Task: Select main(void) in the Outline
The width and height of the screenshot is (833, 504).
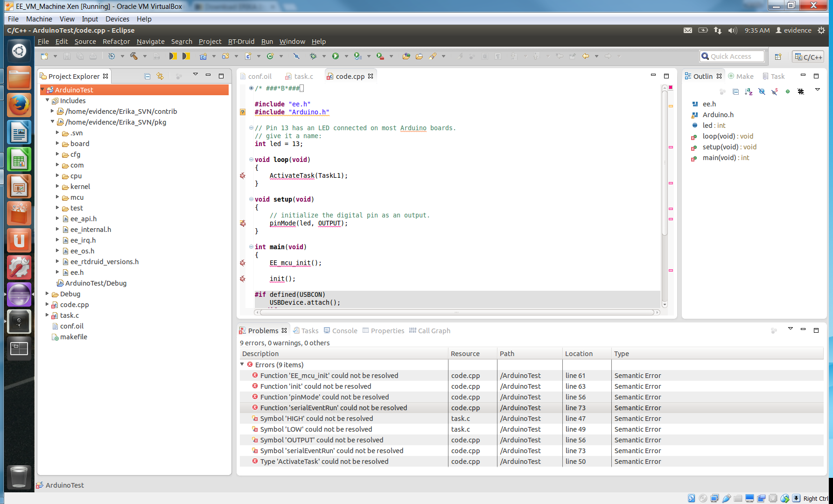Action: [726, 158]
